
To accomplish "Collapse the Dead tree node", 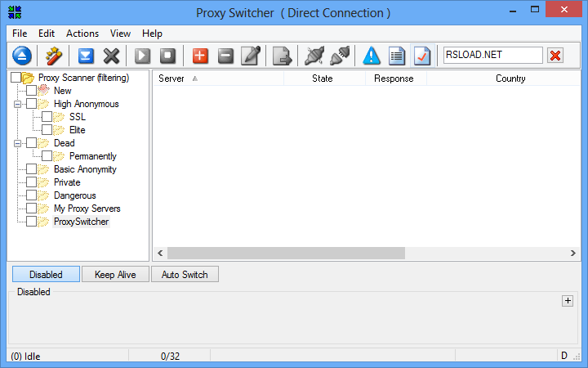I will 17,143.
